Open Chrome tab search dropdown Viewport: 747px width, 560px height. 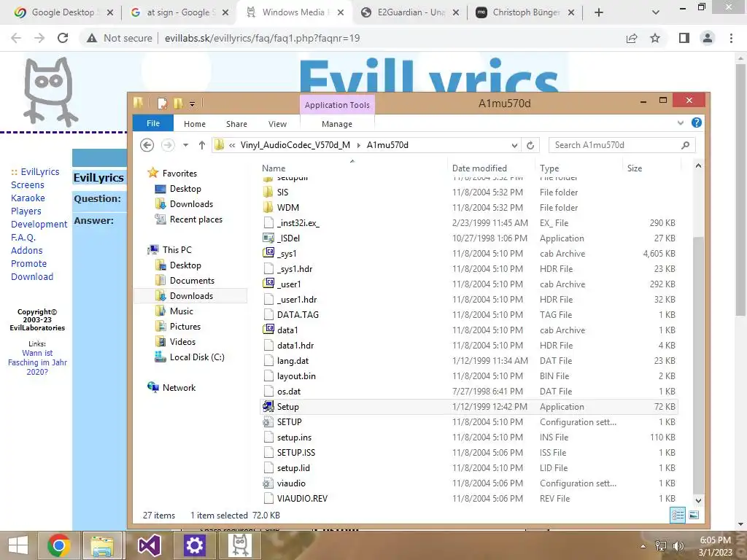pos(656,12)
